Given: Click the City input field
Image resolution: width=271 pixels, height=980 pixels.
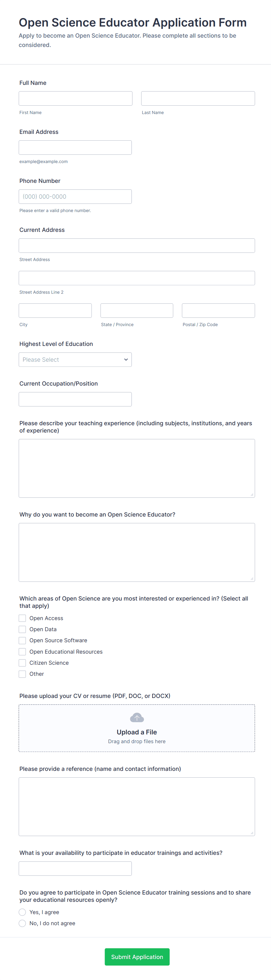Looking at the screenshot, I should [x=55, y=310].
